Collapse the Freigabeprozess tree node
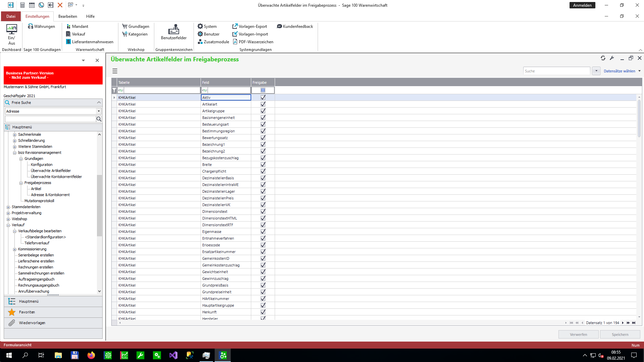Viewport: 644px width, 362px height. pos(21,183)
